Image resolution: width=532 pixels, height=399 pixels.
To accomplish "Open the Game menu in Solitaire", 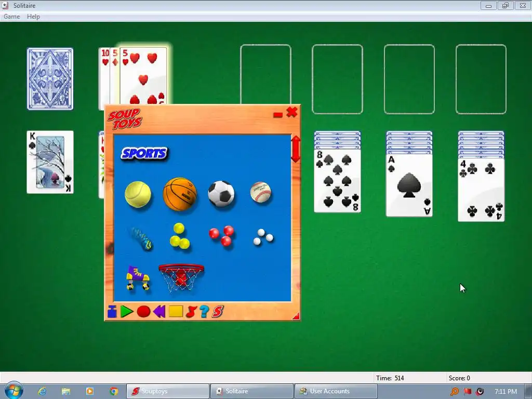I will pyautogui.click(x=12, y=16).
